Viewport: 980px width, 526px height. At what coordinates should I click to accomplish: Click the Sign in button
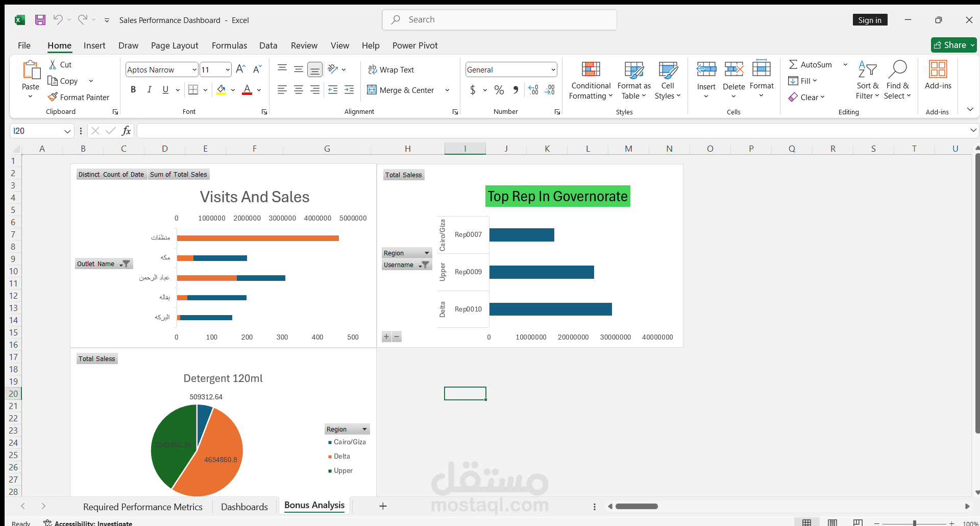(870, 20)
